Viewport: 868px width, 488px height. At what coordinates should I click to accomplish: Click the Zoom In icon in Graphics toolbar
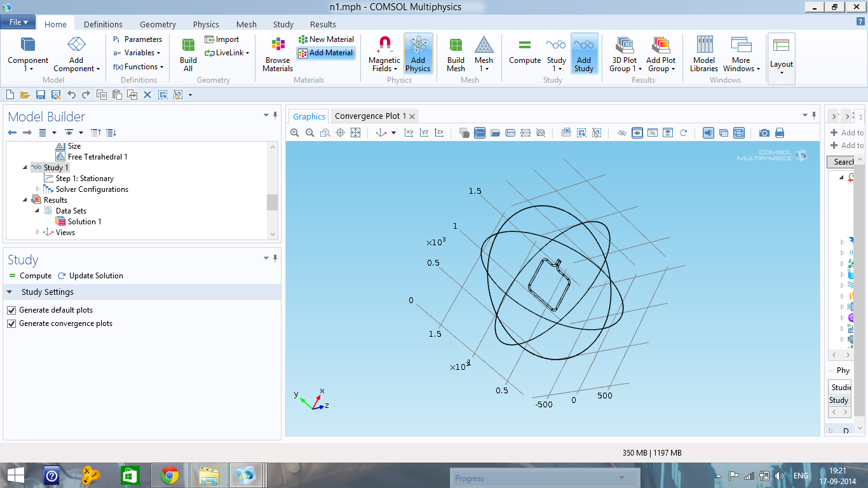click(x=295, y=133)
